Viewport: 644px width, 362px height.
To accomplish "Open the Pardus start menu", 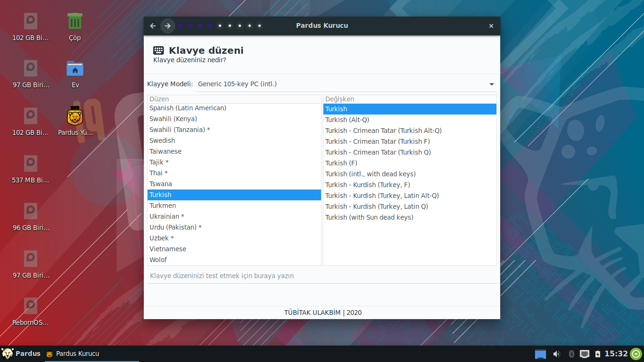I will [x=21, y=354].
